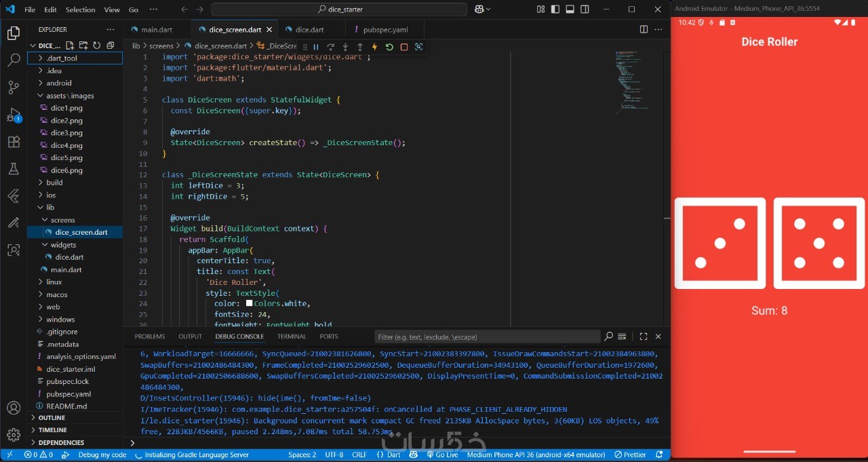
Task: Expand the android folder in Explorer
Action: [x=59, y=83]
